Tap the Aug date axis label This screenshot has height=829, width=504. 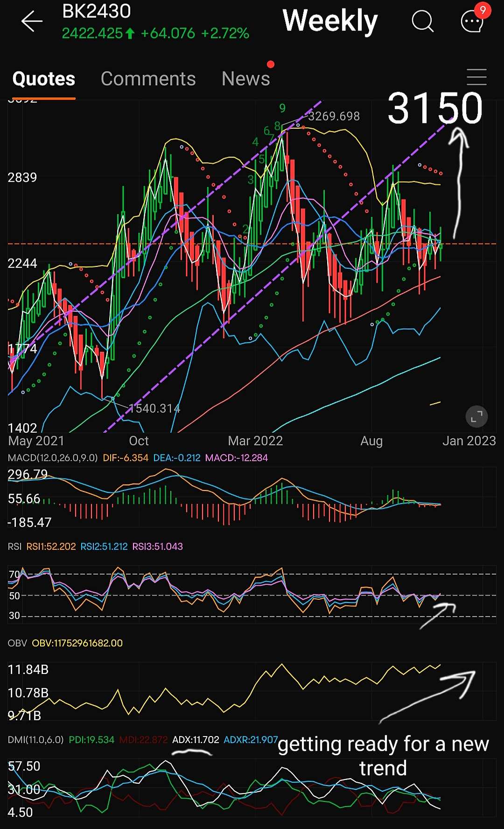(x=371, y=441)
